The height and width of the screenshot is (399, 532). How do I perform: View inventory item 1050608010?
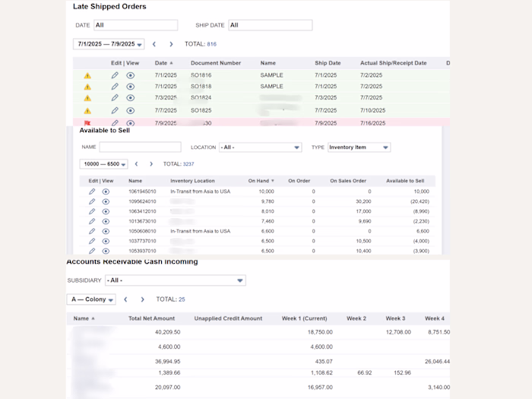coord(106,231)
